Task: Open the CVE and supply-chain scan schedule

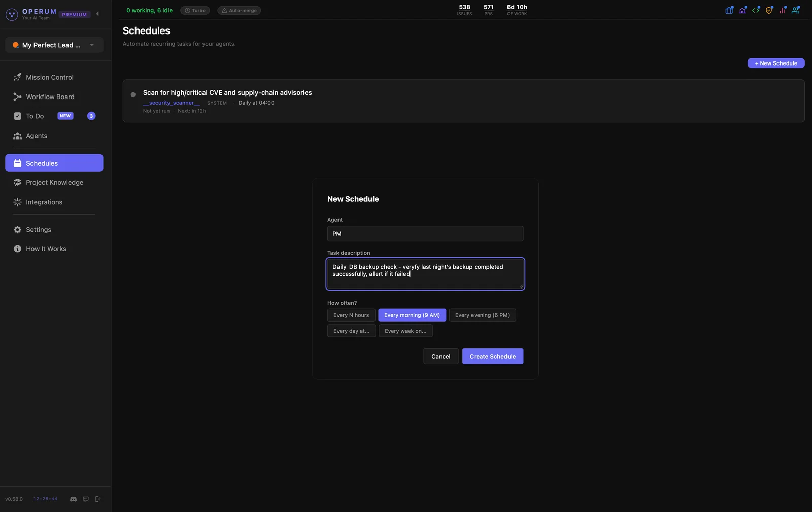Action: (463, 101)
